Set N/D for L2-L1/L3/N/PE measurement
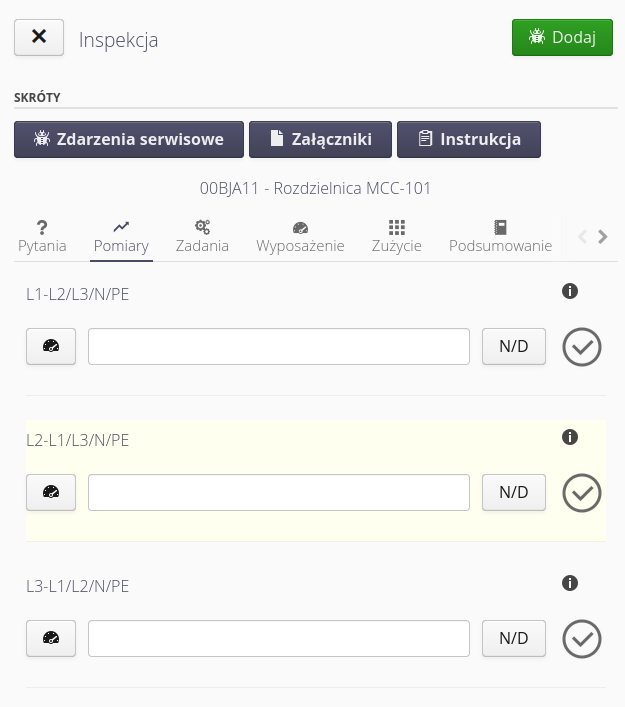625x707 pixels. pos(514,493)
